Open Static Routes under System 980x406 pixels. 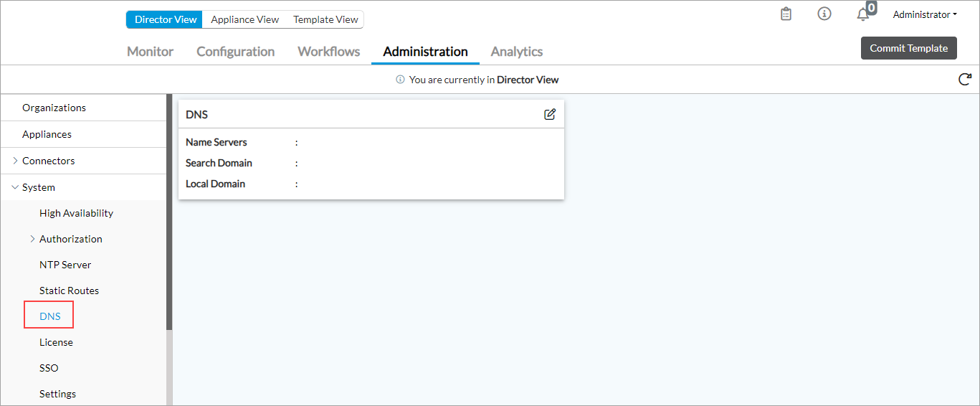pyautogui.click(x=69, y=291)
